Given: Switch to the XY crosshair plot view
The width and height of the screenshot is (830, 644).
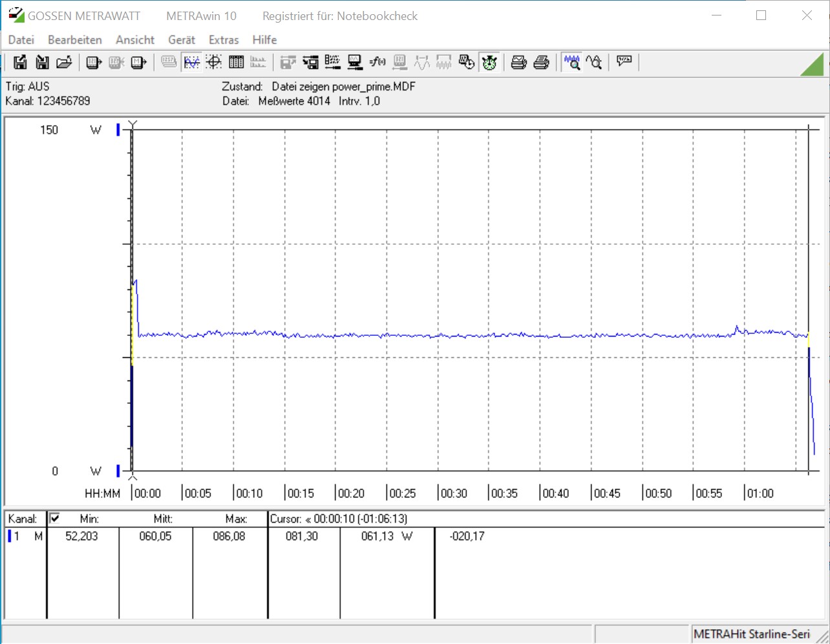Looking at the screenshot, I should (x=214, y=62).
